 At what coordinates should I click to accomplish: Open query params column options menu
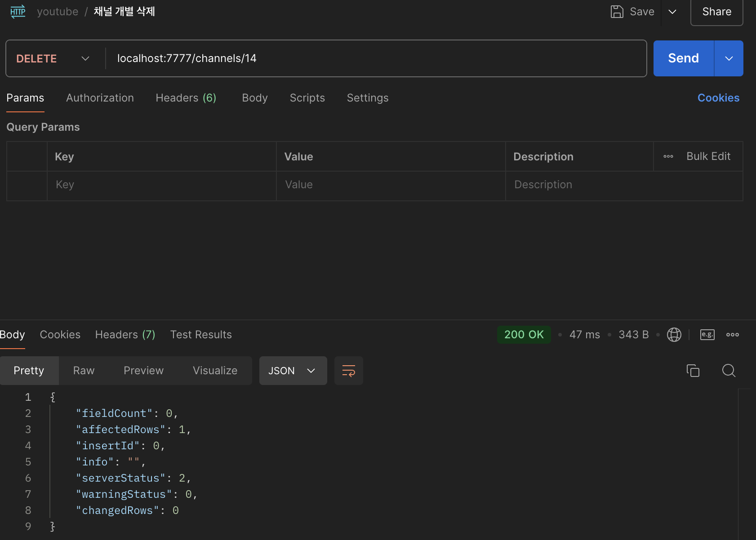coord(668,156)
